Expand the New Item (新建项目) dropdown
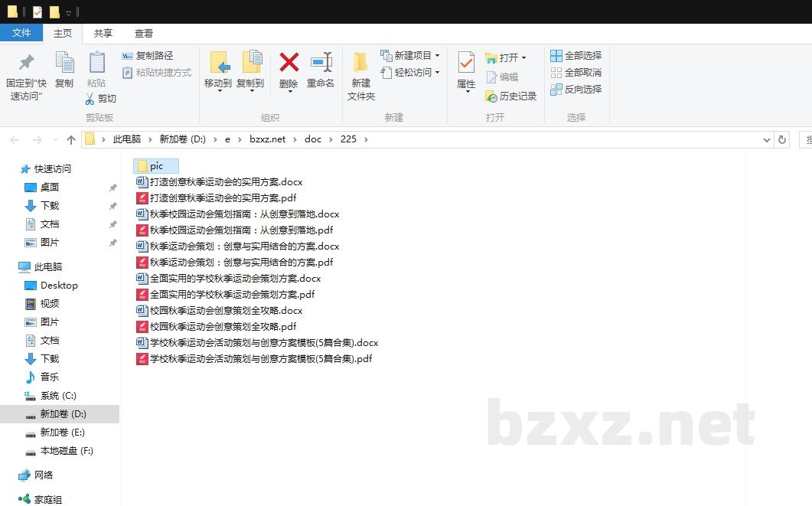 click(x=437, y=56)
